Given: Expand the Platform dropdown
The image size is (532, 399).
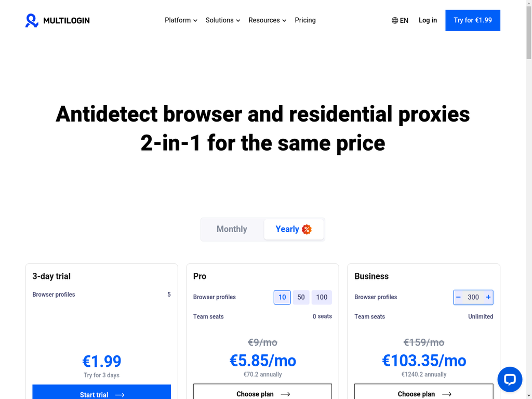Looking at the screenshot, I should click(180, 20).
